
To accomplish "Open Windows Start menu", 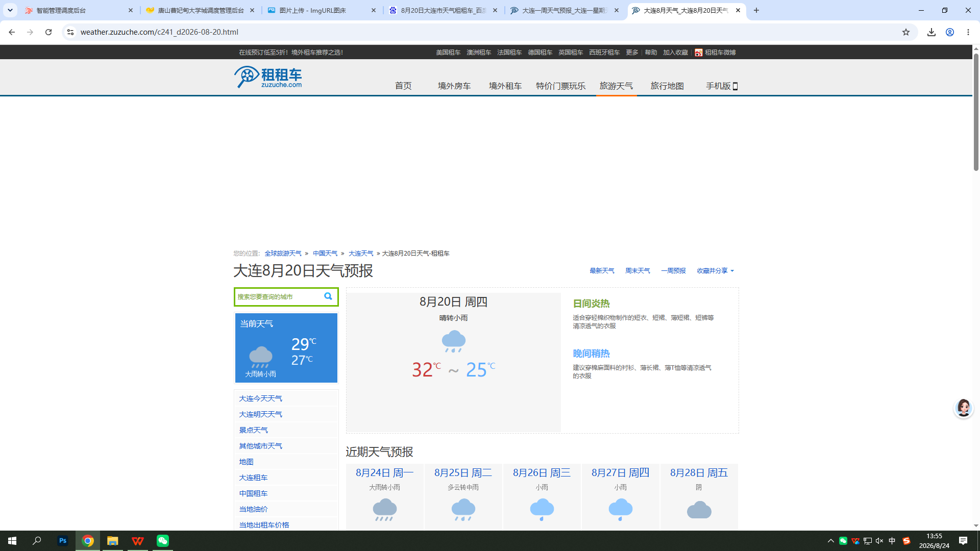I will [x=12, y=541].
